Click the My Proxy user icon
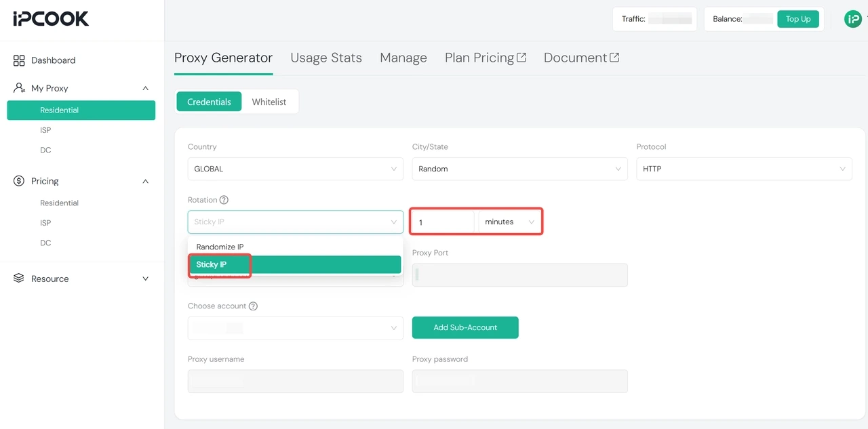The height and width of the screenshot is (429, 868). [19, 88]
